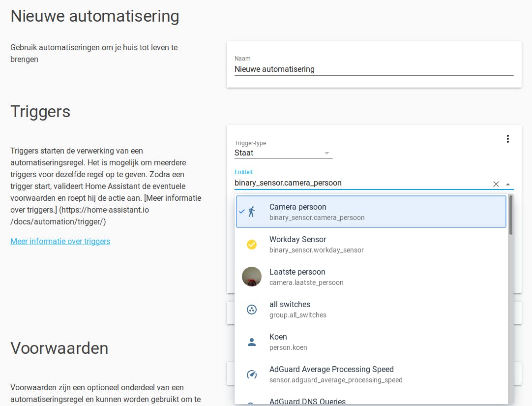Click the Naam input field
Image resolution: width=532 pixels, height=406 pixels.
tap(374, 69)
